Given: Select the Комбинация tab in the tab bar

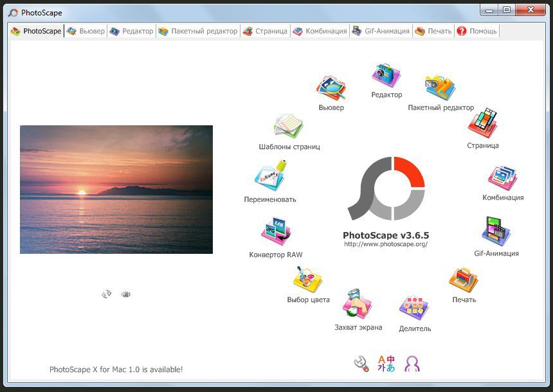Looking at the screenshot, I should pos(320,31).
